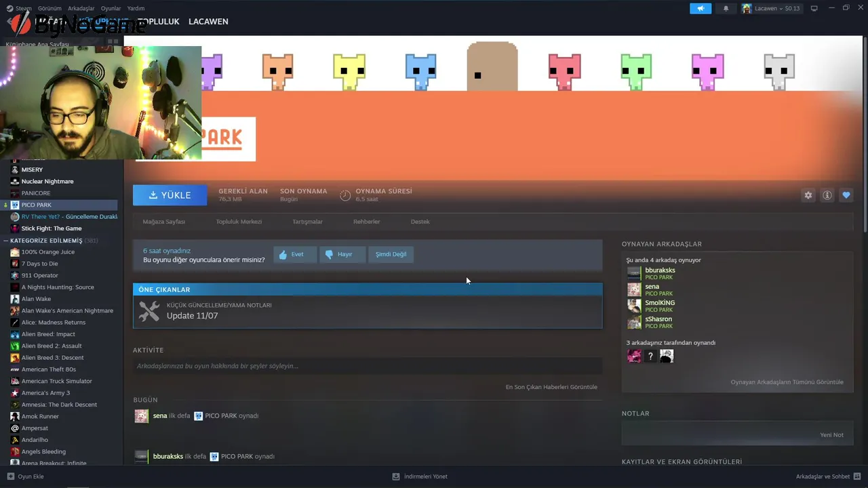Click the add game plus icon
868x488 pixels.
(10, 476)
